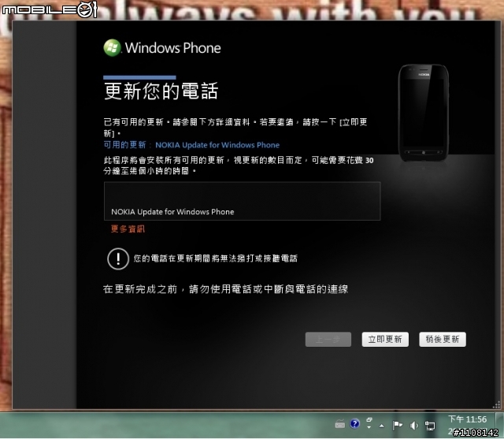Image resolution: width=504 pixels, height=439 pixels.
Task: Open the blue help question mark tray icon
Action: tap(354, 423)
